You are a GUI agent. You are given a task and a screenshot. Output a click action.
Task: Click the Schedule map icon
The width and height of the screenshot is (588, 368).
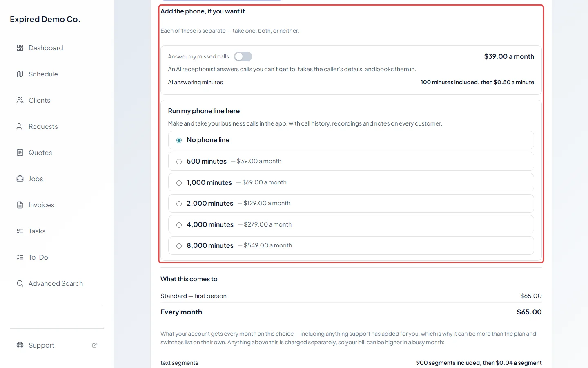[x=20, y=74]
